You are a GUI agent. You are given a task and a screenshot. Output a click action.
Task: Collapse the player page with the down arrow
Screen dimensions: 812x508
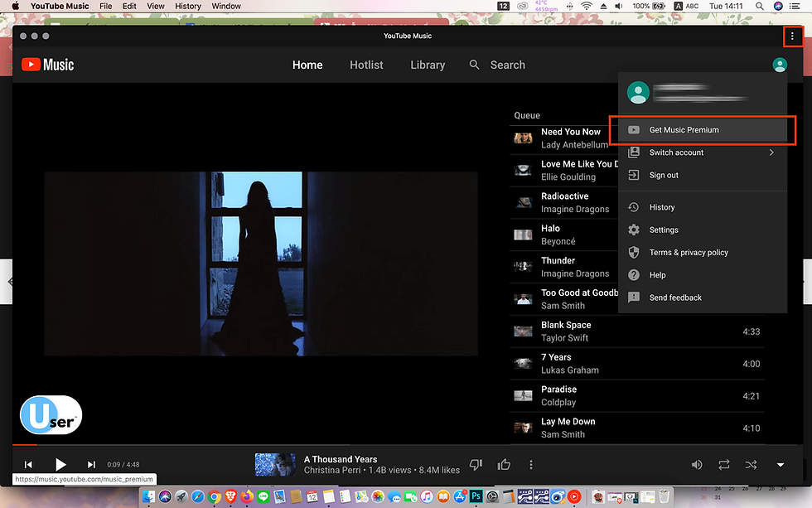[x=780, y=465]
